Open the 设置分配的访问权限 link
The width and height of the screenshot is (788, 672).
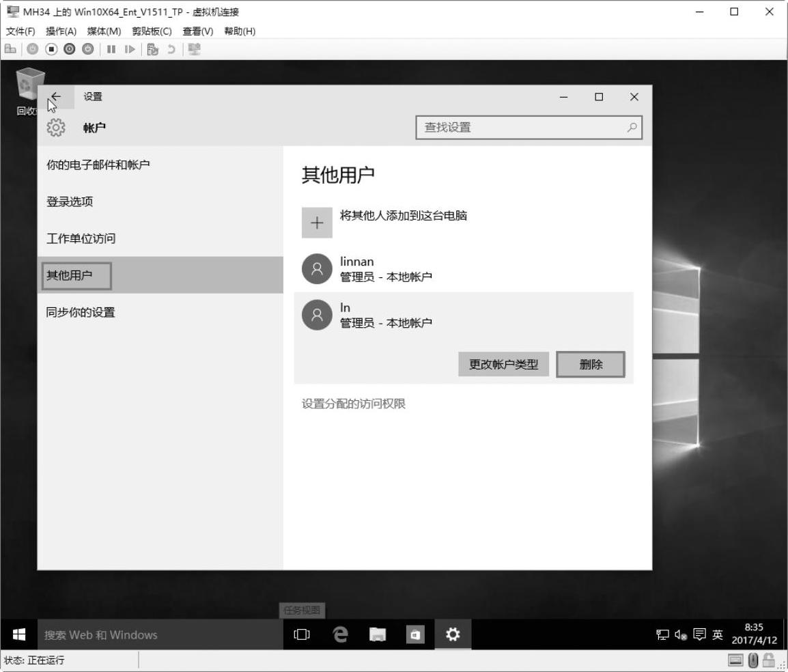[x=354, y=404]
